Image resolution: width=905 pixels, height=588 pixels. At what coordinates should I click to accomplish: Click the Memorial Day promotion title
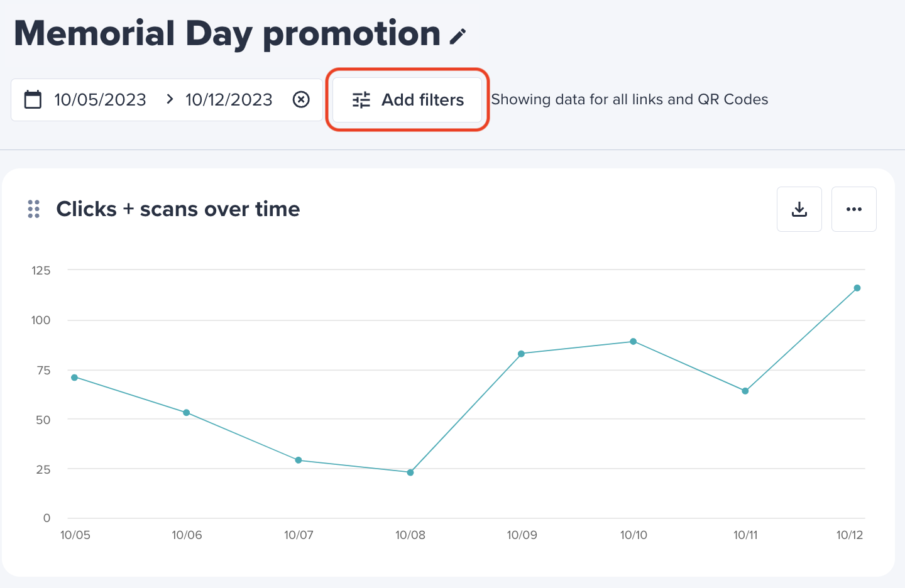228,35
